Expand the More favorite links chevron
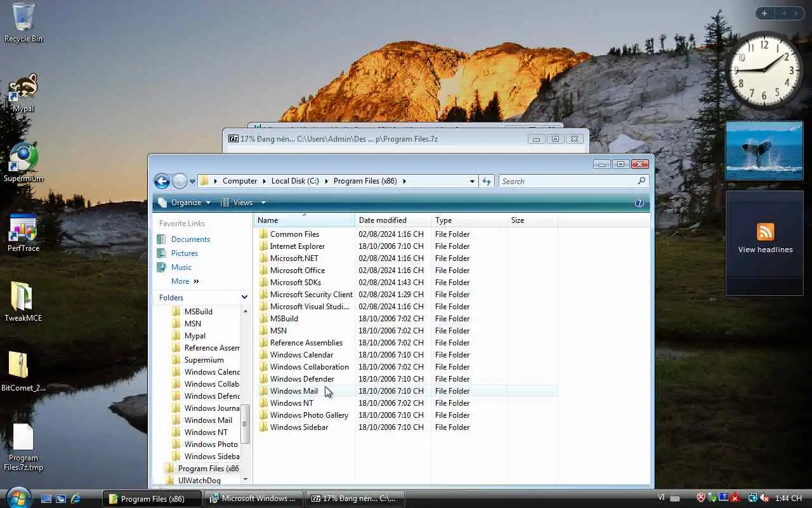Image resolution: width=812 pixels, height=508 pixels. click(196, 281)
